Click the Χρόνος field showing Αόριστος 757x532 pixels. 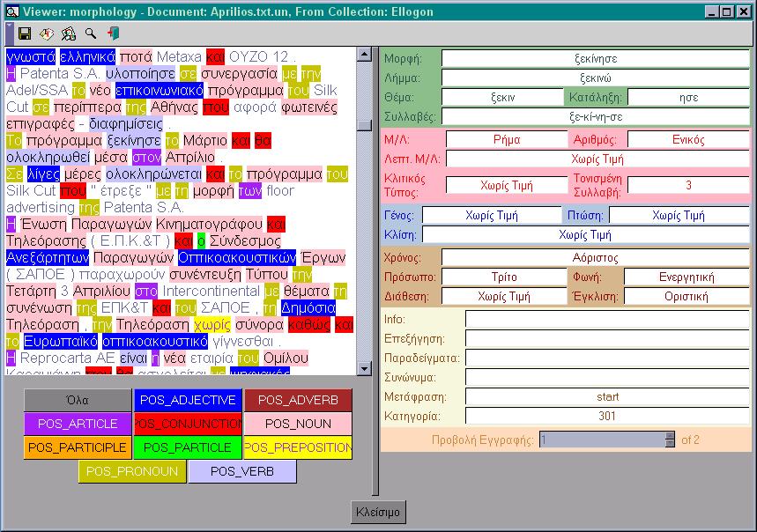(x=595, y=257)
